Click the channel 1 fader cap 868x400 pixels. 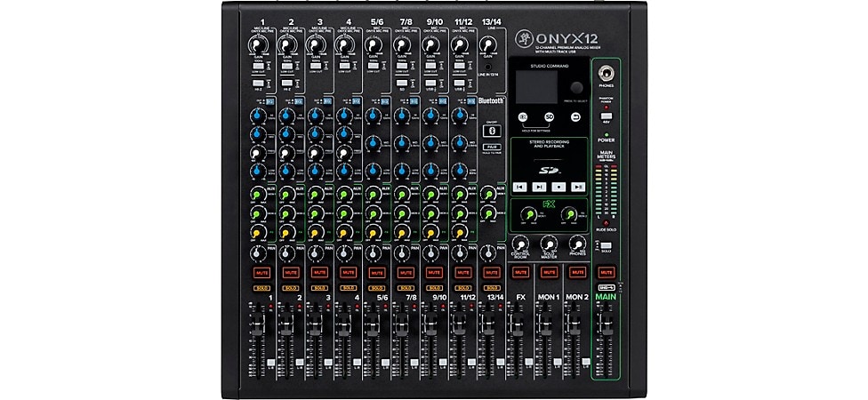[x=257, y=326]
